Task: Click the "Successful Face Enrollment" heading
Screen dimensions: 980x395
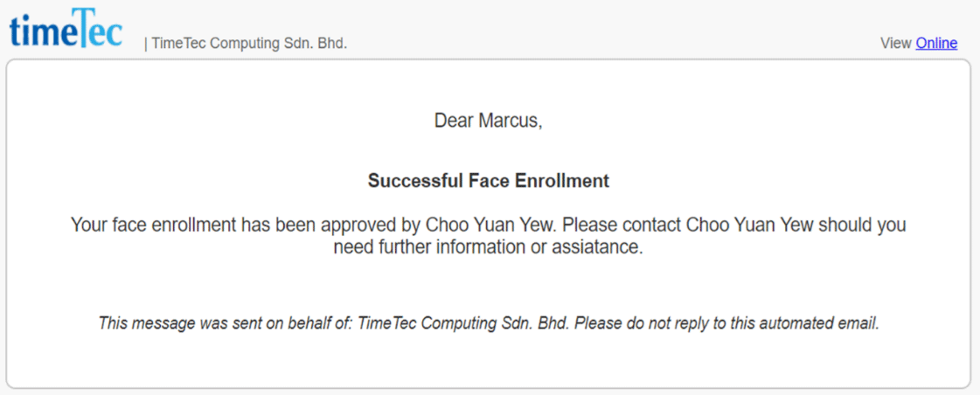Action: point(488,181)
